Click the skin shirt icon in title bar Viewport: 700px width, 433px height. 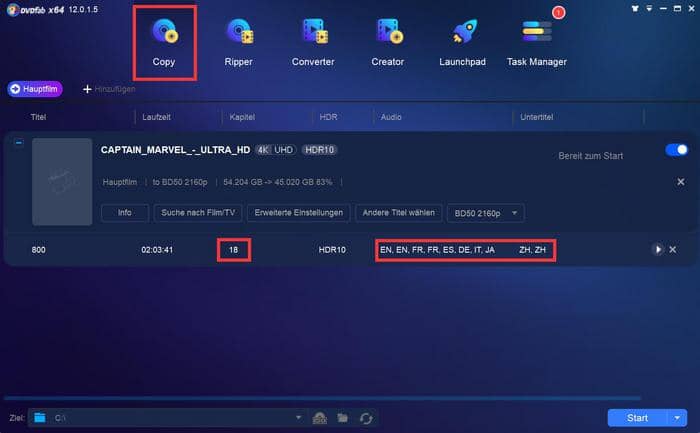click(635, 8)
